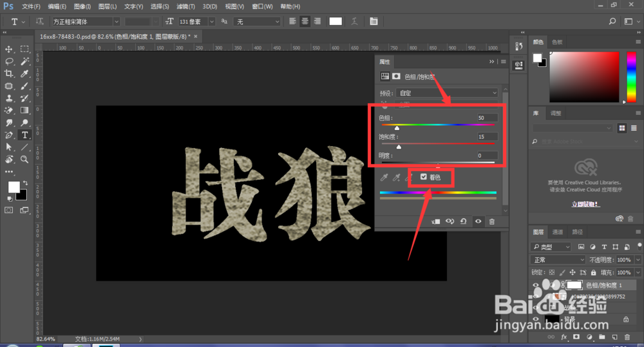Screen dimensions: 644x347
Task: Clip adjustment to layer in Properties panel
Action: pos(436,221)
